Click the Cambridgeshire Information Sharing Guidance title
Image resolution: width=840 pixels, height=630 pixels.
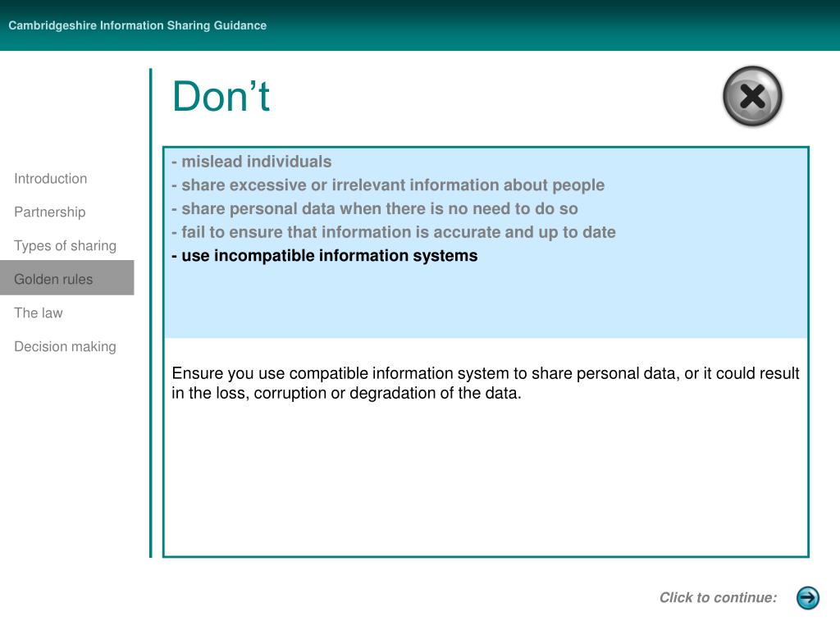[x=137, y=25]
